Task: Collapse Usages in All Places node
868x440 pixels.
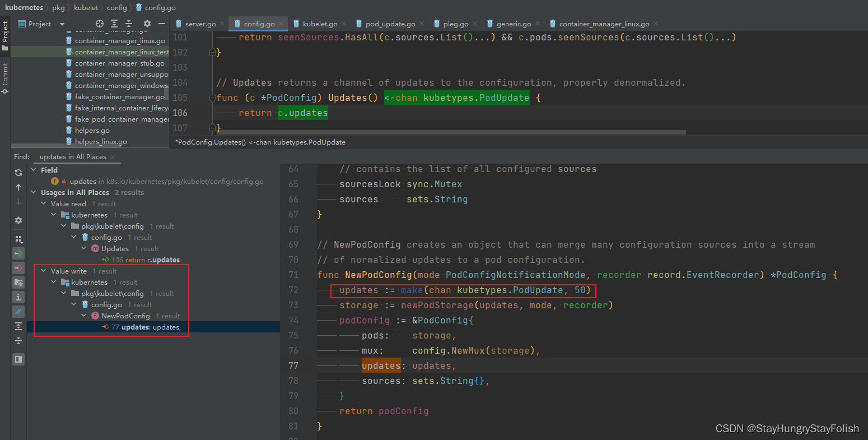Action: [x=34, y=192]
